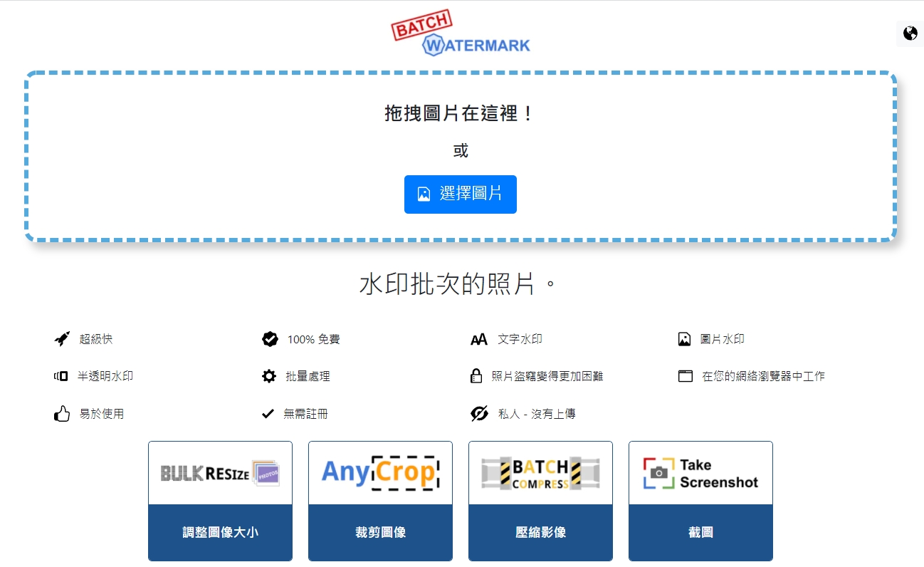Click the 超級快 feature text
Viewport: 924px width, 567px height.
[x=96, y=339]
